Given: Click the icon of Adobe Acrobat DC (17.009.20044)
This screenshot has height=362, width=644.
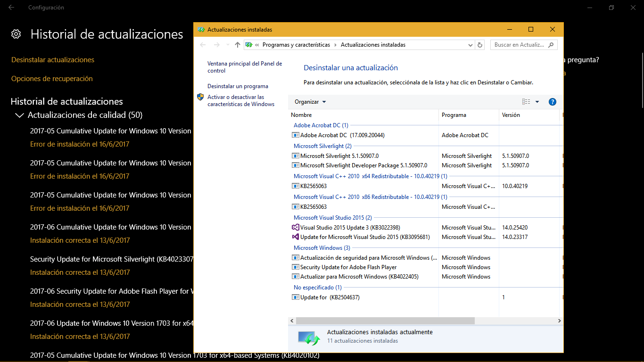Looking at the screenshot, I should (296, 135).
